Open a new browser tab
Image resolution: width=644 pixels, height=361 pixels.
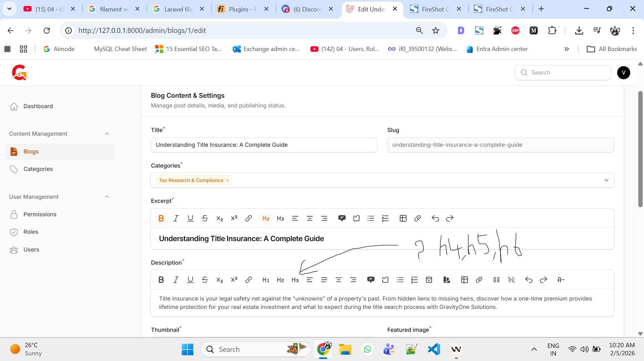click(x=541, y=9)
